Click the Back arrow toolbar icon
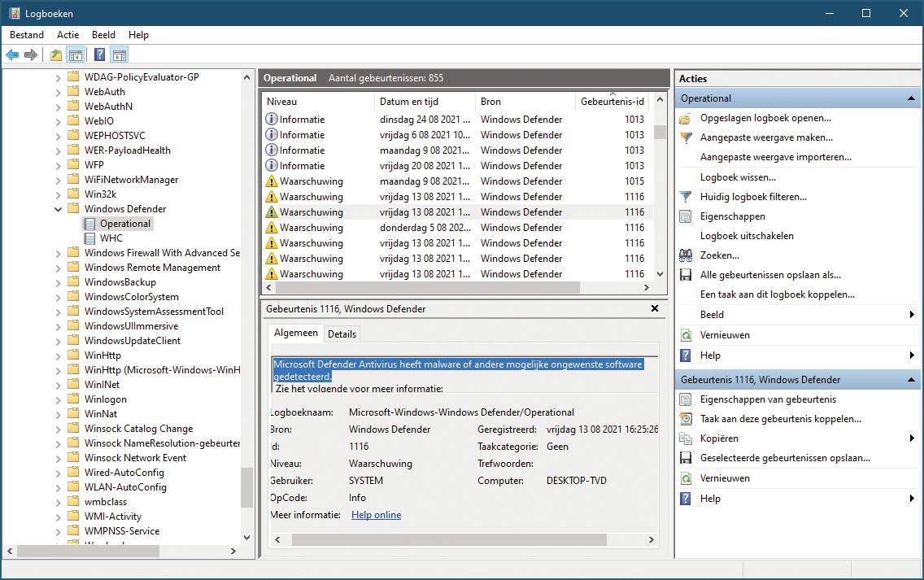924x580 pixels. 12,55
